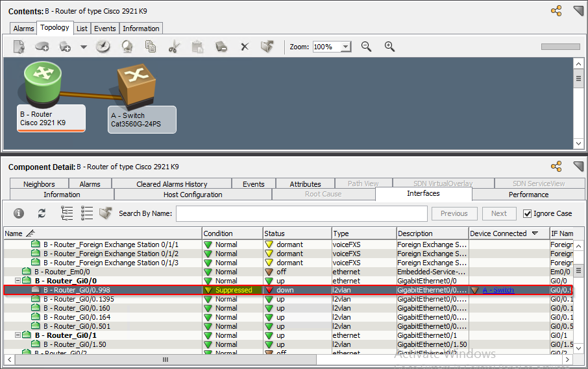Switch to the Alarms tab in Contents
Screen dimensions: 588x369
pyautogui.click(x=24, y=29)
